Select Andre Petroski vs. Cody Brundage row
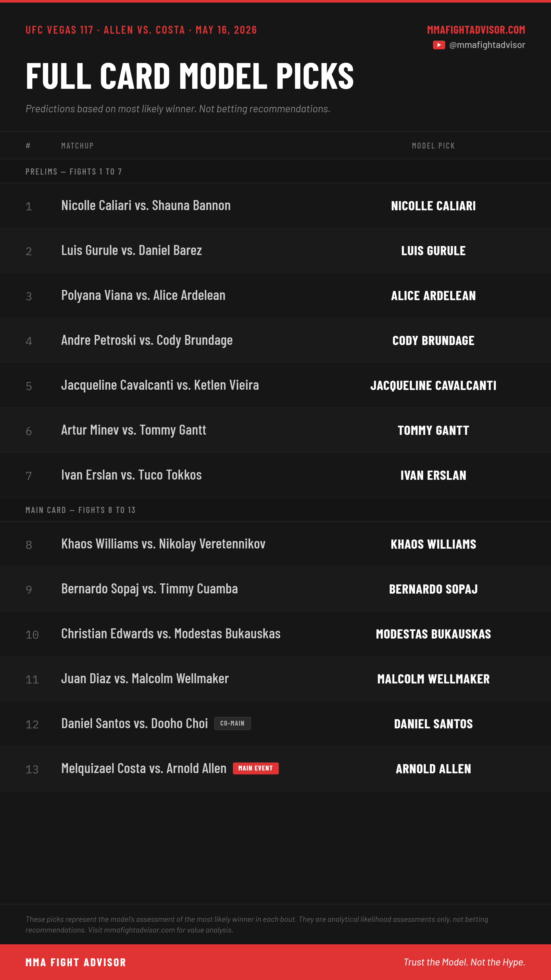 [x=275, y=340]
